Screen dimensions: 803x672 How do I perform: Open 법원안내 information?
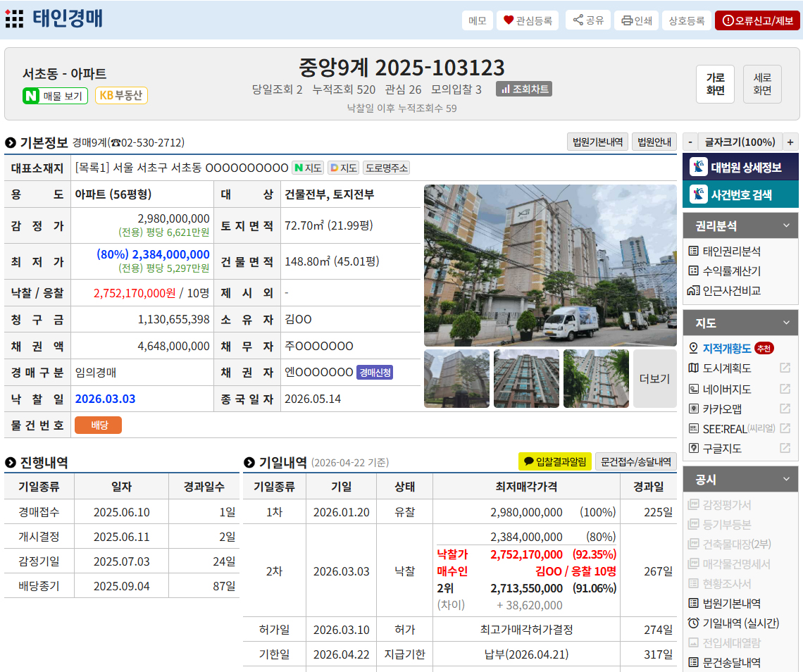tap(654, 142)
